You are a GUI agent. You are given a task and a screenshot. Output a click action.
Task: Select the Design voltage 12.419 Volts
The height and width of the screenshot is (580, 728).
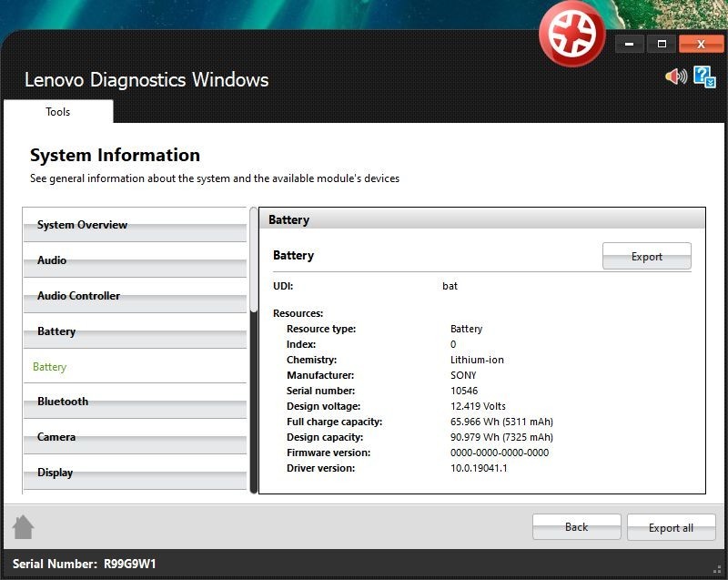coord(478,406)
